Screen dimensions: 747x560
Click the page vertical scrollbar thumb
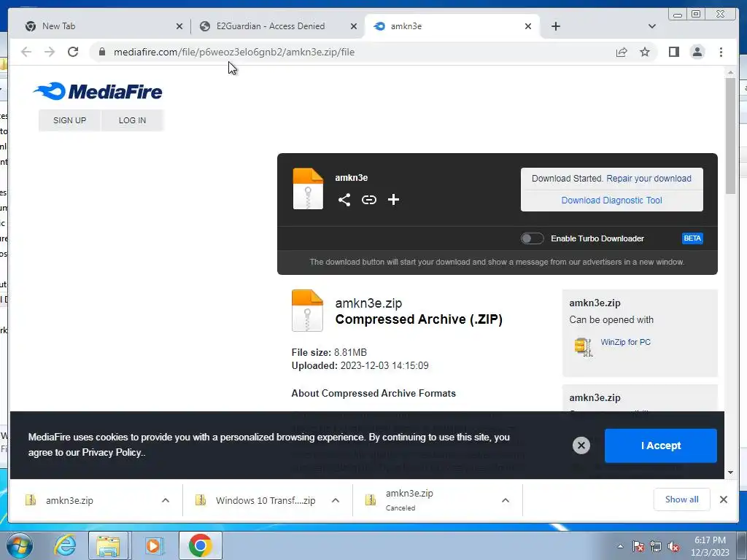[730, 136]
